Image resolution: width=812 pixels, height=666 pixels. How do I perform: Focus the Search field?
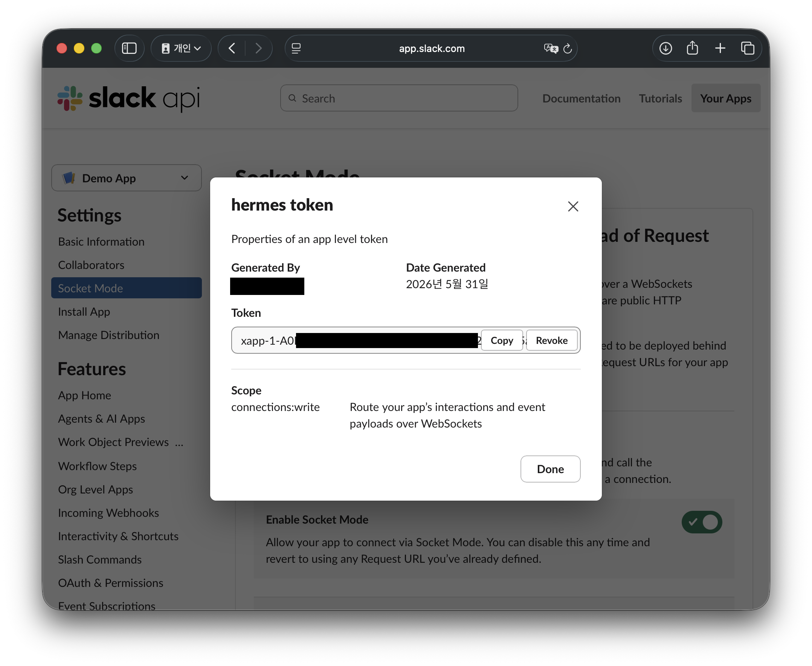coord(399,98)
